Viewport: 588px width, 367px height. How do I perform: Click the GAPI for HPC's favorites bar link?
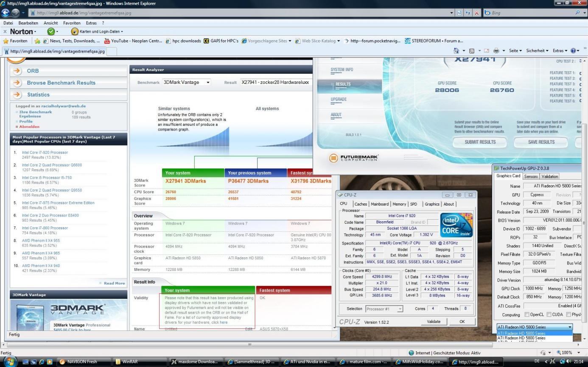(221, 41)
